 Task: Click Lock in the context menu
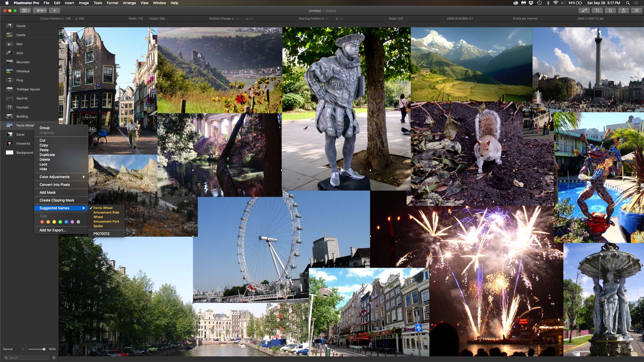(61, 164)
